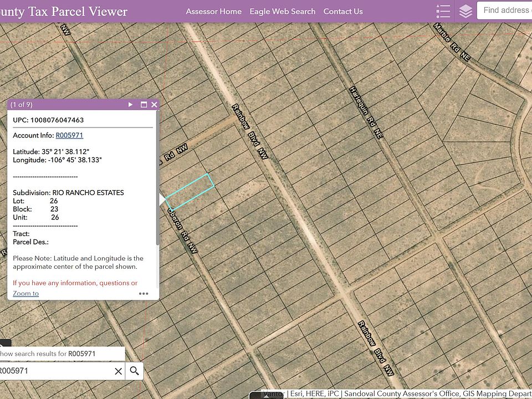Open the Layer List stack icon
This screenshot has height=399, width=532.
click(x=465, y=11)
